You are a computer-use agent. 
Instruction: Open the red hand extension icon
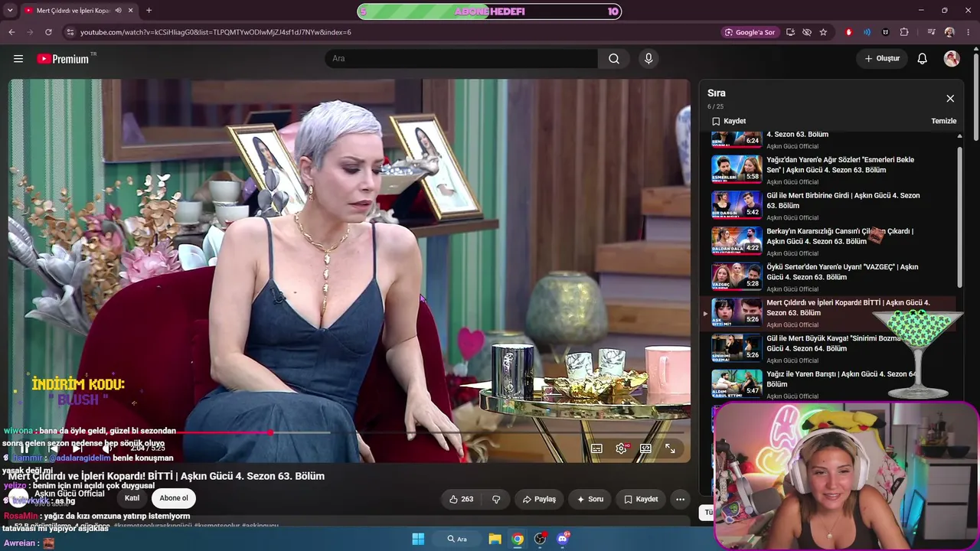[848, 32]
